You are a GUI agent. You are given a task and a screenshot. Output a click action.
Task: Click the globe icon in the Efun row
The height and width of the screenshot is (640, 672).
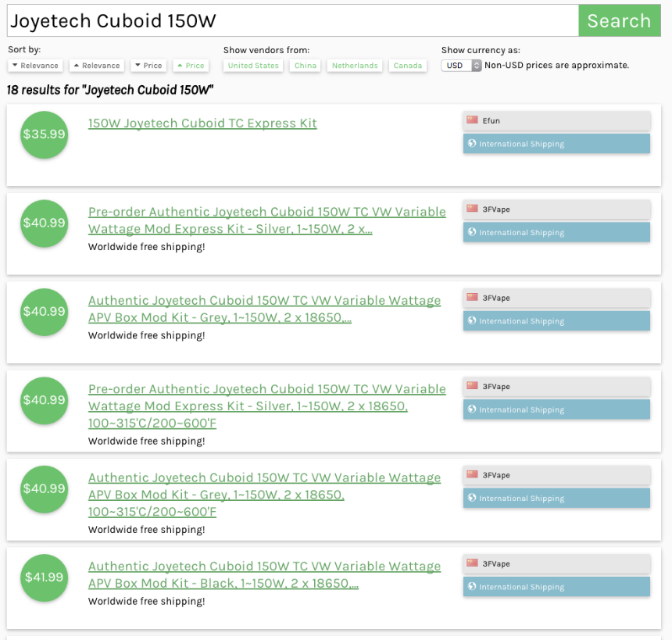(x=472, y=143)
